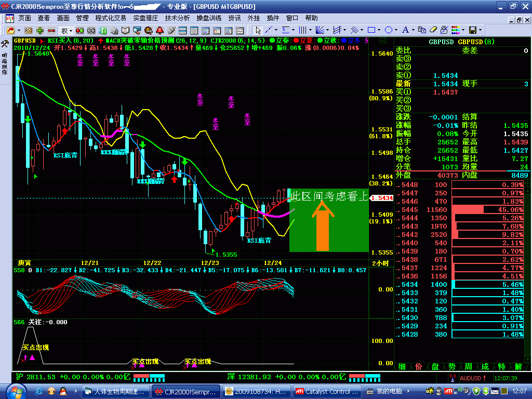The width and height of the screenshot is (532, 399).
Task: Click the application chart icon left of 页面 menu
Action: (9, 18)
